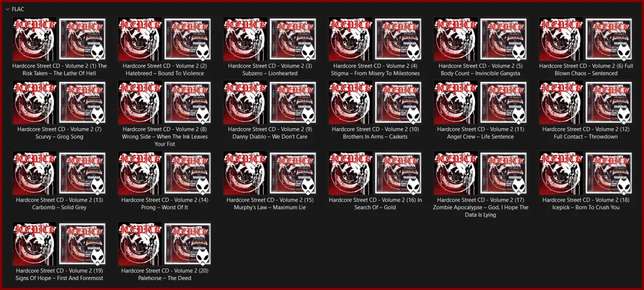Select thumbnail for Angel Crew Life Sentence
This screenshot has height=290, width=644.
[480, 103]
